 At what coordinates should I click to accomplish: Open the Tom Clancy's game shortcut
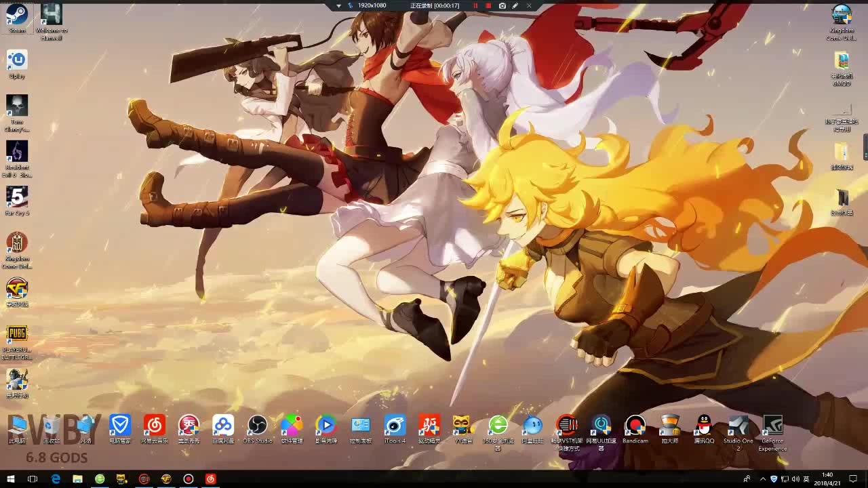coord(17,113)
